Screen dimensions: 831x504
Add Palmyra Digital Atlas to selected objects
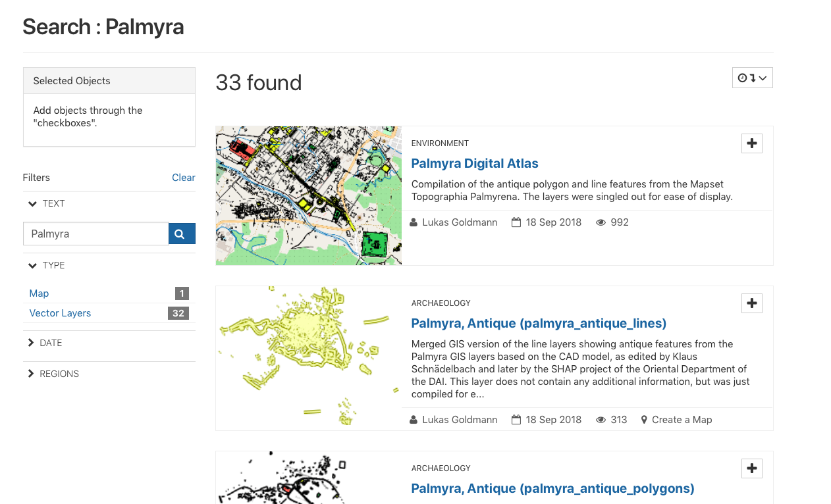pyautogui.click(x=752, y=143)
